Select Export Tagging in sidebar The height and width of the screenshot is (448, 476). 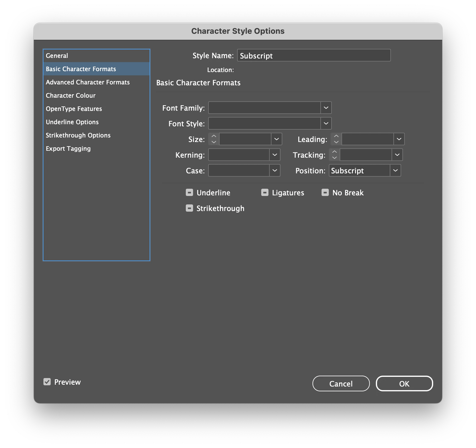[x=97, y=149]
